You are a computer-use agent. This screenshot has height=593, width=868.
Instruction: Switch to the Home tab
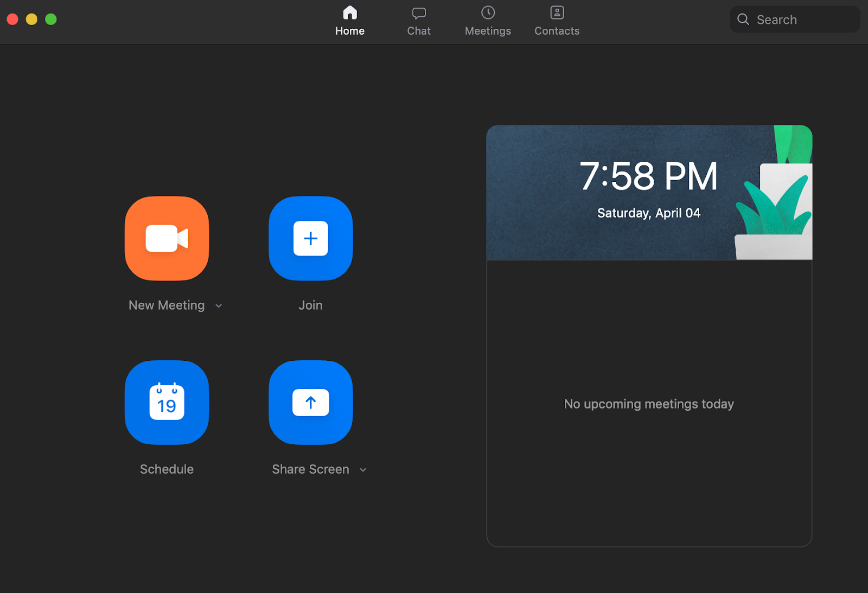click(350, 22)
